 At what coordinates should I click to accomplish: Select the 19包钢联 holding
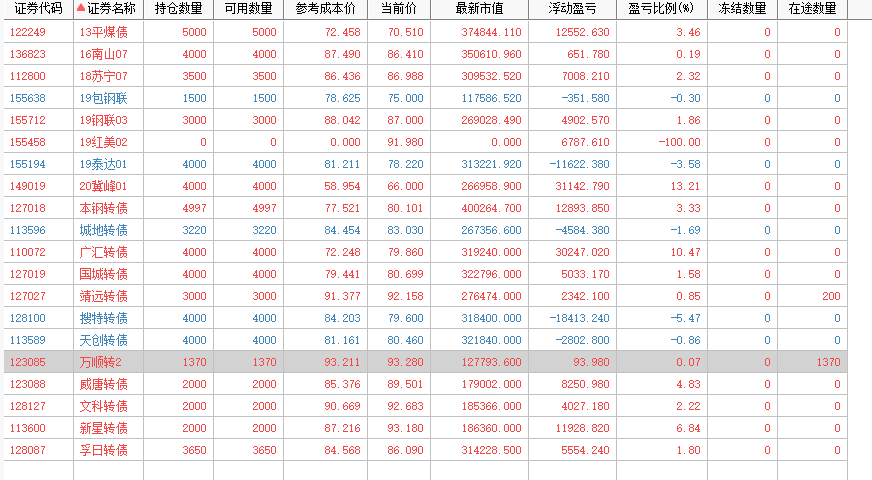103,98
